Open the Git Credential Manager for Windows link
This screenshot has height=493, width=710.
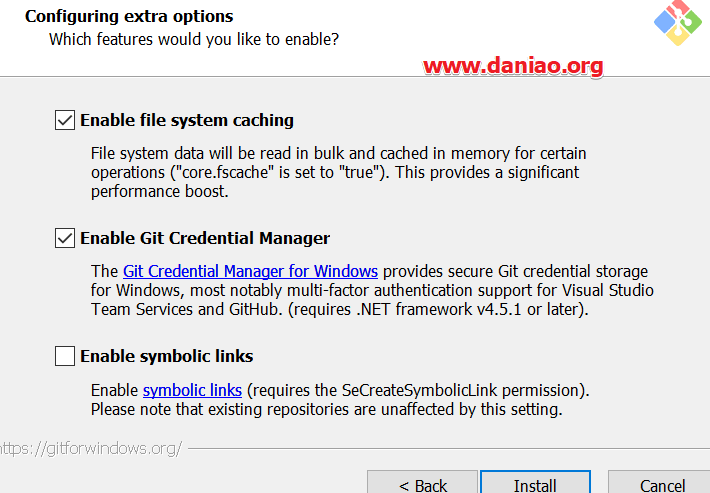250,271
